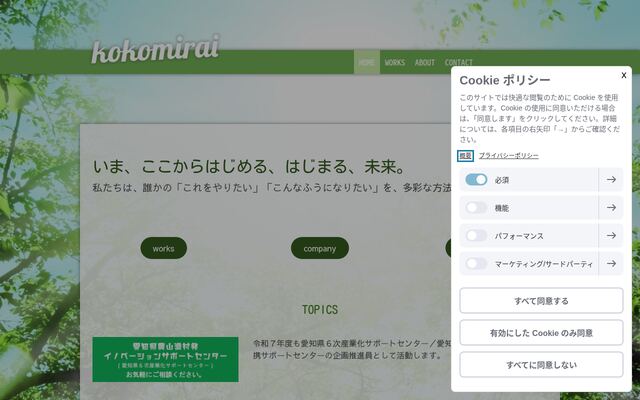This screenshot has width=640, height=400.
Task: Click 有効にした Cookie のみ同意 button
Action: [x=541, y=333]
